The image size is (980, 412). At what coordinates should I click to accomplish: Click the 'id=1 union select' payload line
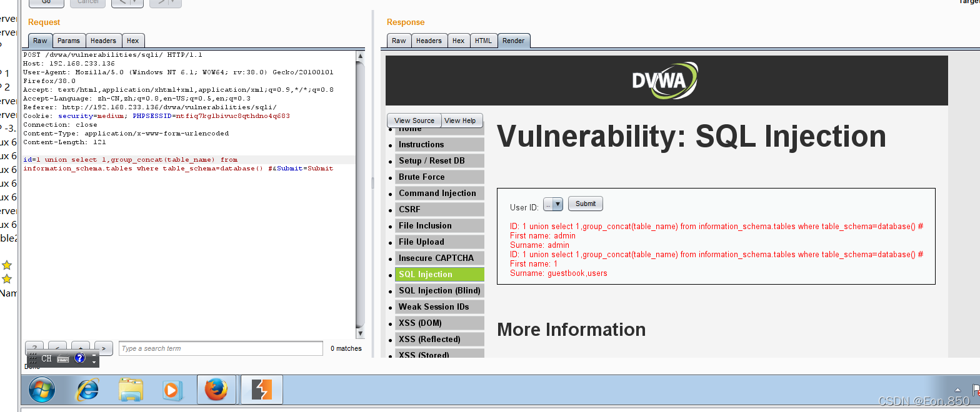click(x=130, y=160)
